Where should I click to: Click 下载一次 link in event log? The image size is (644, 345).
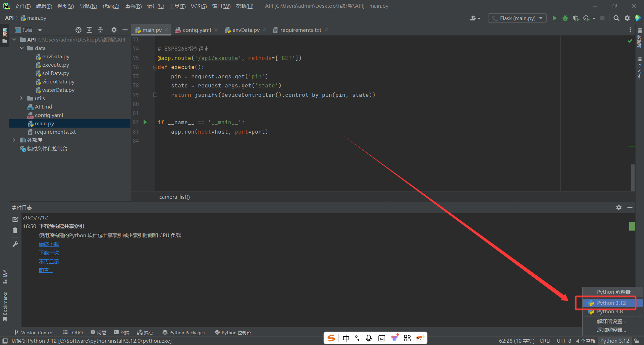point(49,253)
